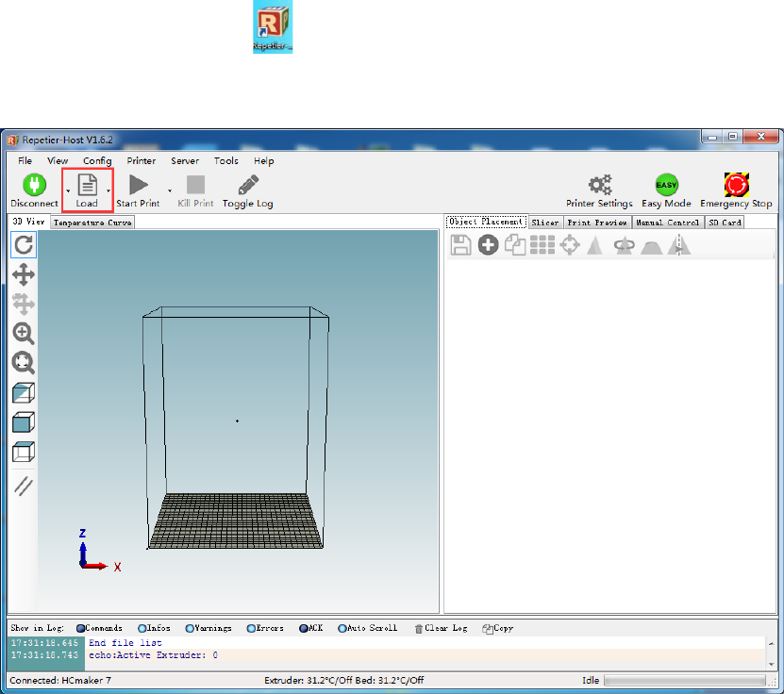The height and width of the screenshot is (694, 784).
Task: Click the print progress bar in status bar
Action: pyautogui.click(x=685, y=681)
